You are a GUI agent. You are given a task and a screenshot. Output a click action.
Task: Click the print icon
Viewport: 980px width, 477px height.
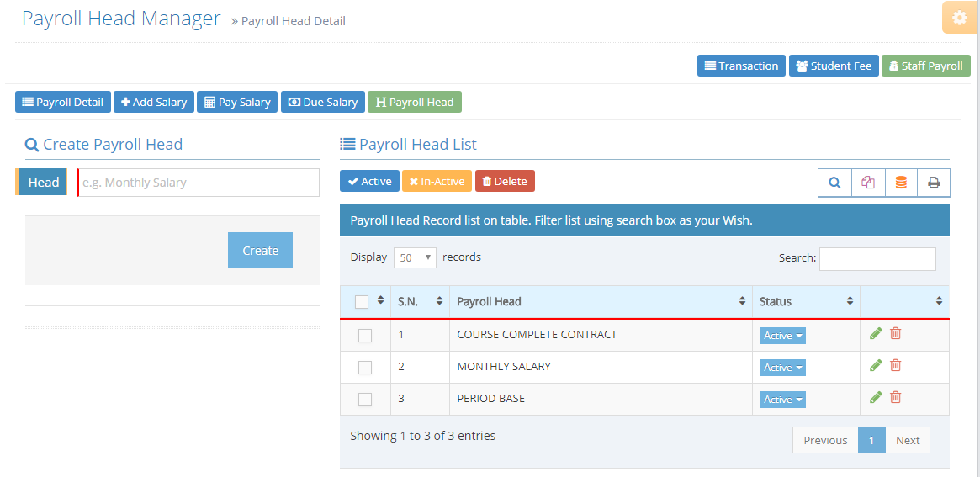point(934,183)
